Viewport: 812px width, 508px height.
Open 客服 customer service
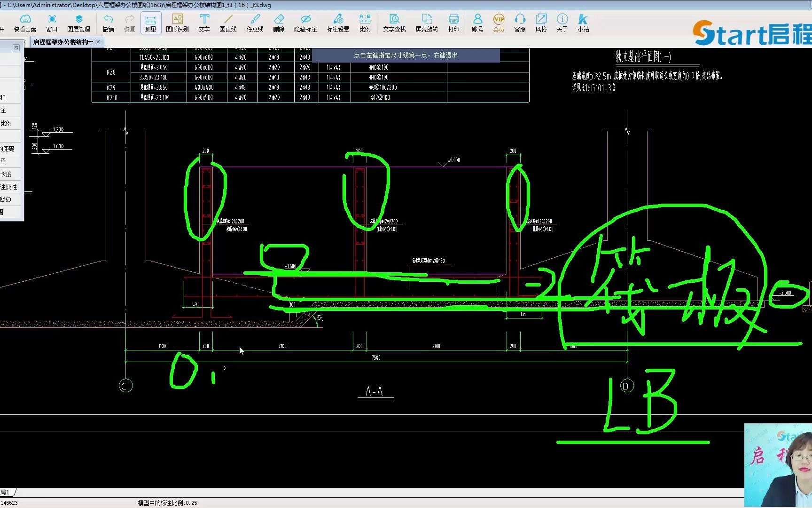[520, 23]
